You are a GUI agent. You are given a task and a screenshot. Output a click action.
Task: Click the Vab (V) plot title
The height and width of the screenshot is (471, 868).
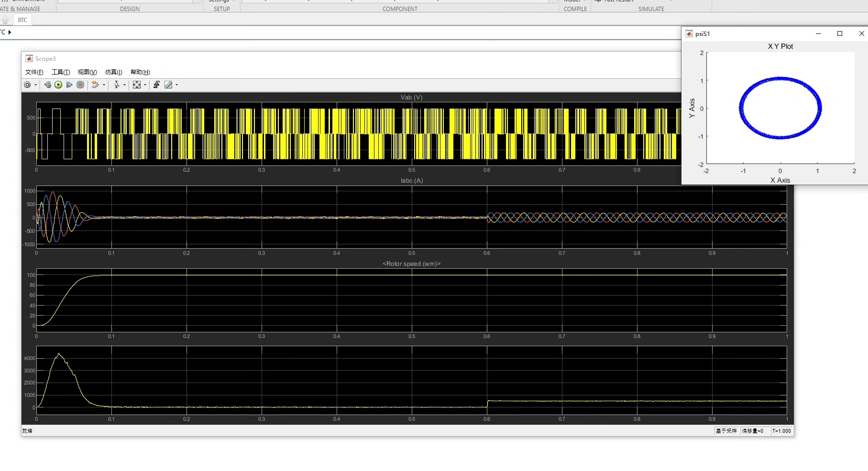pos(411,97)
